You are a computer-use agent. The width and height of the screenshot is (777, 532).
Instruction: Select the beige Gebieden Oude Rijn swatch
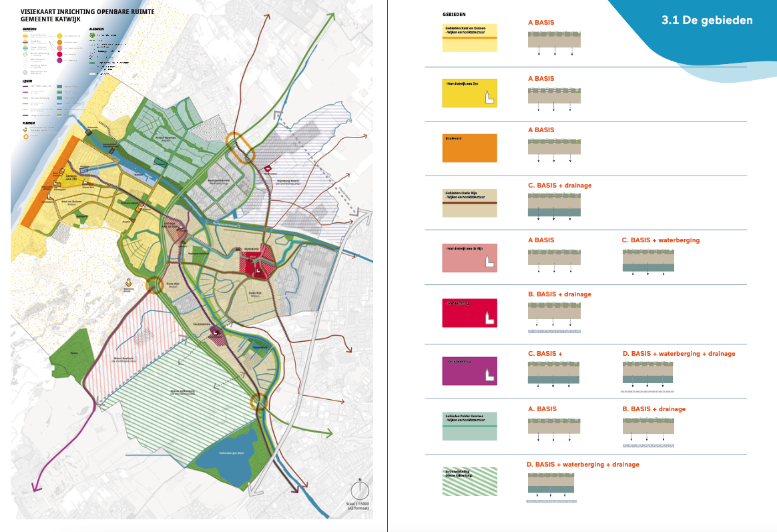[x=469, y=203]
